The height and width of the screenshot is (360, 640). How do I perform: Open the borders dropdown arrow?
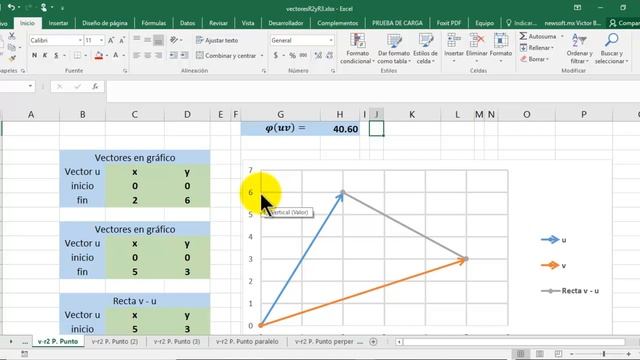(x=86, y=56)
